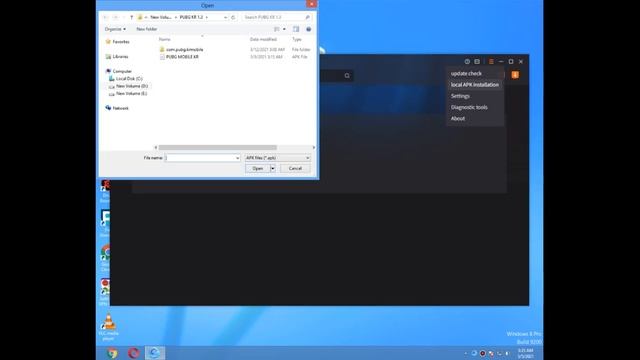Open the Organize dropdown menu
Image resolution: width=640 pixels, height=360 pixels.
[x=115, y=29]
